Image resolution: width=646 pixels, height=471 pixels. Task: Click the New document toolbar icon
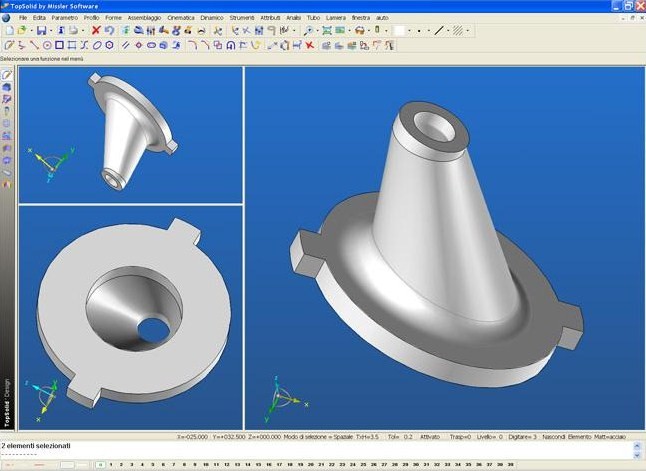(8, 31)
